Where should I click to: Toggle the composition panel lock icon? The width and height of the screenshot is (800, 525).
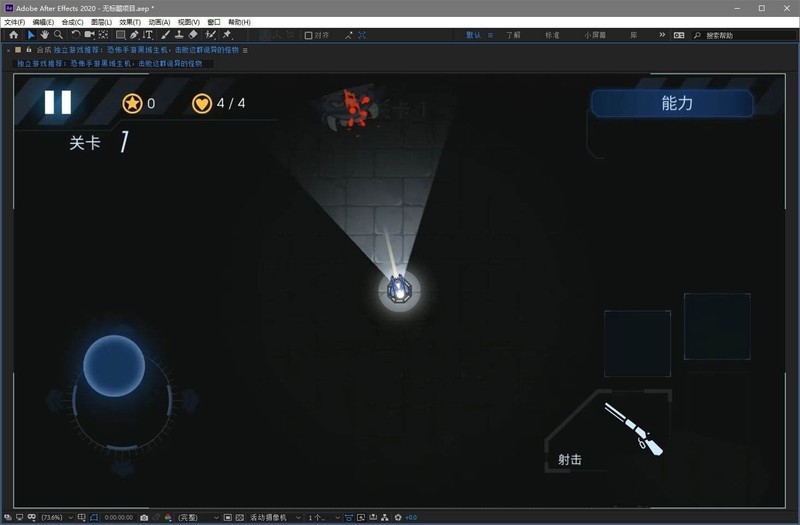(x=29, y=49)
